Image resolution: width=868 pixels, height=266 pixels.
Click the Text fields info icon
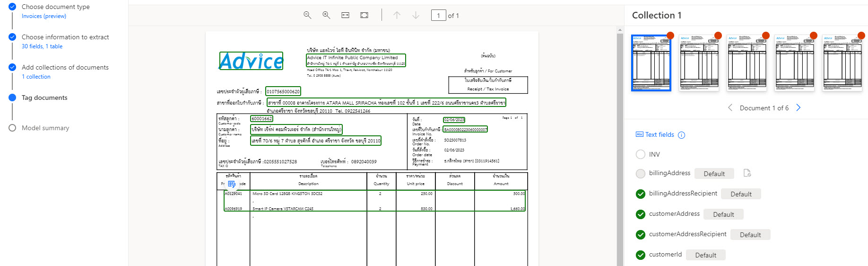[x=681, y=135]
